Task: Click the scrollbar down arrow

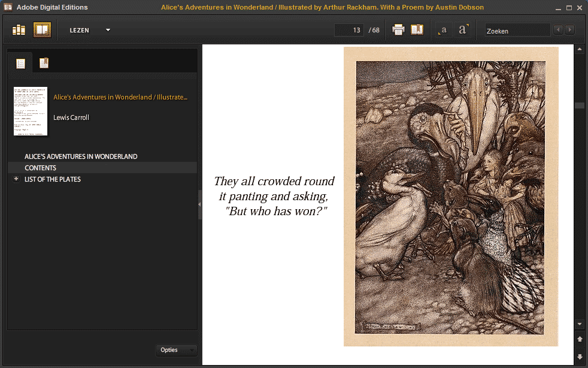Action: coord(580,324)
